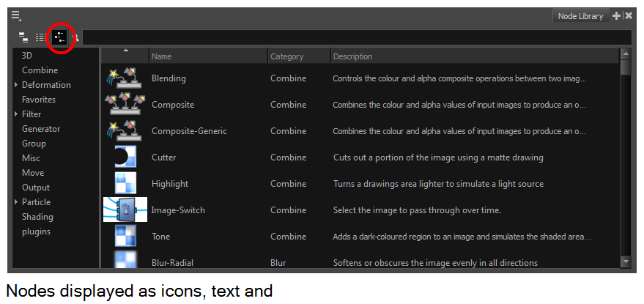Click the scrollbar down arrow

tap(625, 261)
